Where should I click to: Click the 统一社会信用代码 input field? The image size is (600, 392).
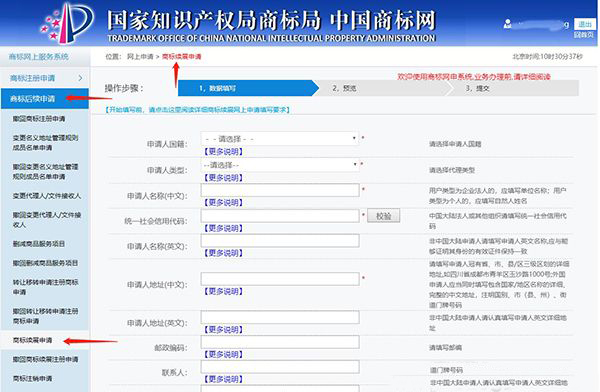coord(280,216)
